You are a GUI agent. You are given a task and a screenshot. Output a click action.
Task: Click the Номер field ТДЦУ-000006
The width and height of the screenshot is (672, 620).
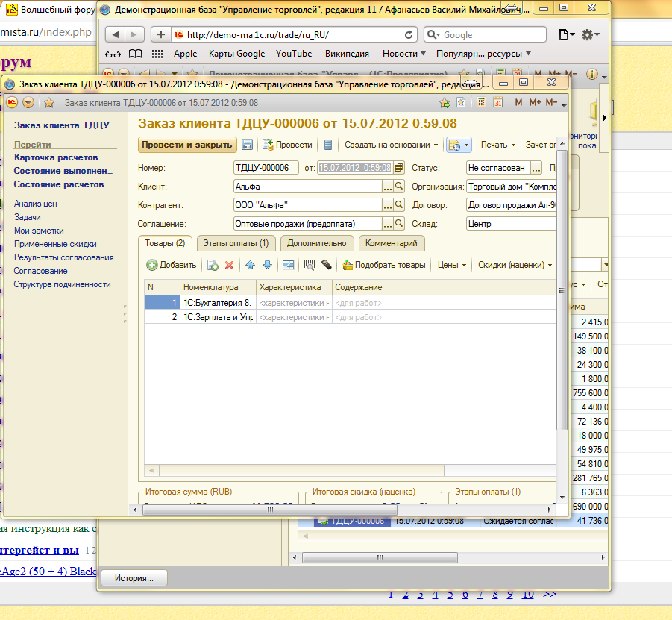pos(266,168)
